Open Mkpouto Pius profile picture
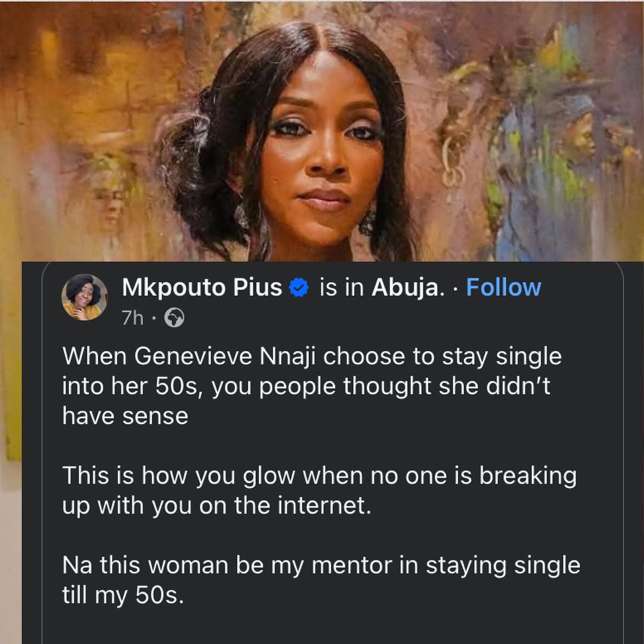644x644 pixels. point(85,297)
